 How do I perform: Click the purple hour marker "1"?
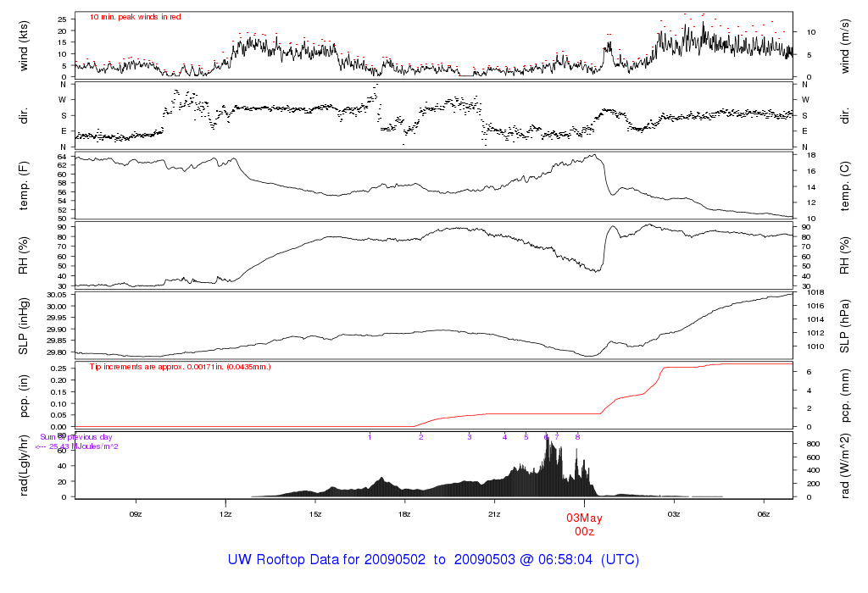point(370,437)
